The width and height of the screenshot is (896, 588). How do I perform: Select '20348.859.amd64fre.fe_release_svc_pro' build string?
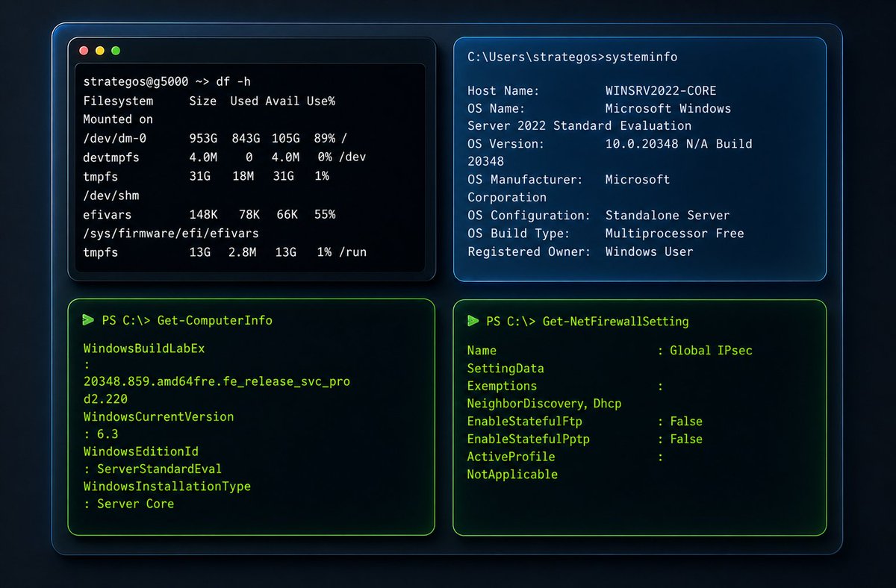pyautogui.click(x=217, y=381)
